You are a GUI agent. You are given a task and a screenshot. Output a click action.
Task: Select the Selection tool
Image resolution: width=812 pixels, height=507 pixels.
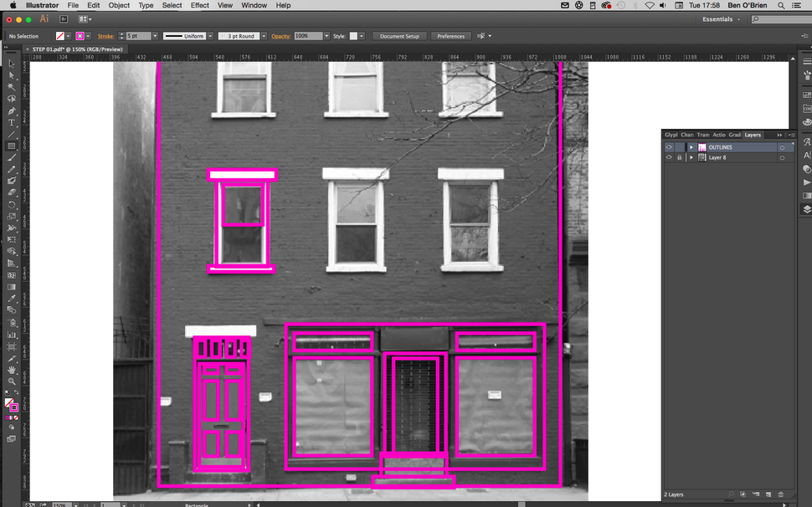(x=12, y=64)
